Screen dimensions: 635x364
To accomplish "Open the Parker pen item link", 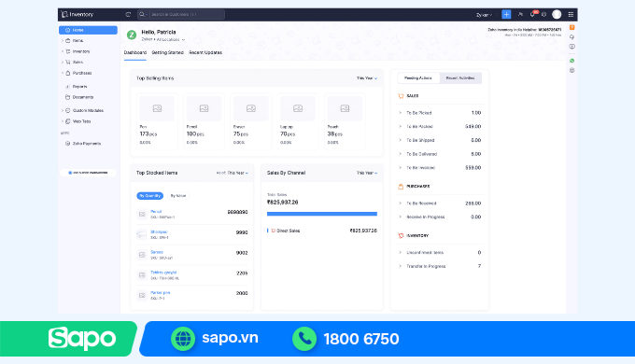I will tap(161, 292).
